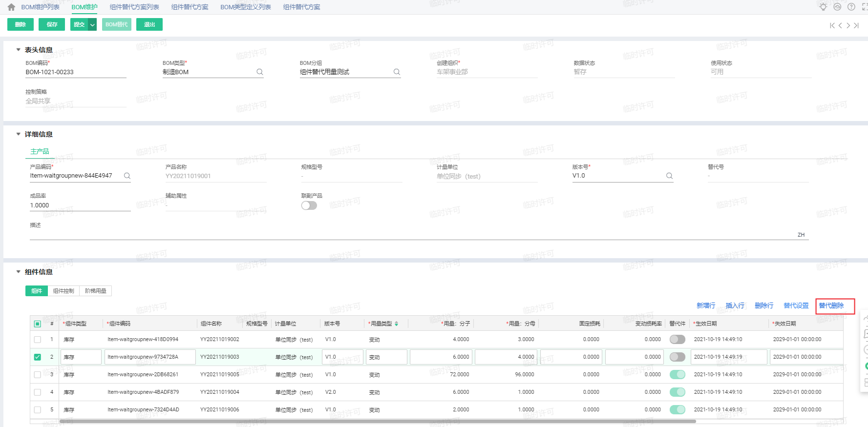Click the 替代删除 link
This screenshot has height=427, width=868.
click(831, 305)
